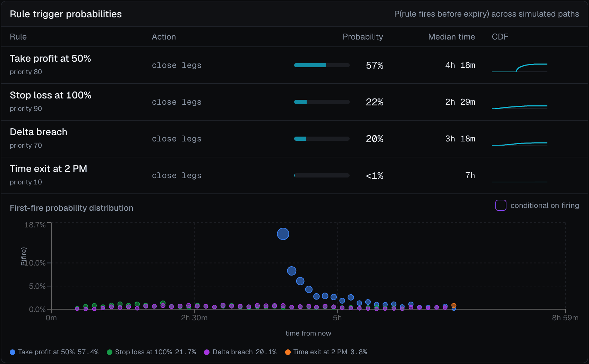
Task: Click close legs action for Stop loss
Action: pyautogui.click(x=177, y=102)
